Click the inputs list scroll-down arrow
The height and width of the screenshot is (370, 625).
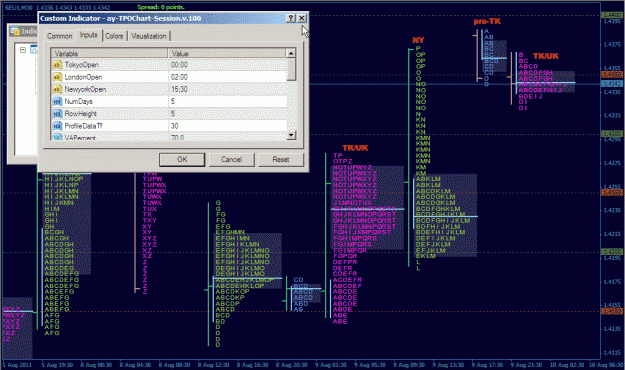tap(291, 135)
